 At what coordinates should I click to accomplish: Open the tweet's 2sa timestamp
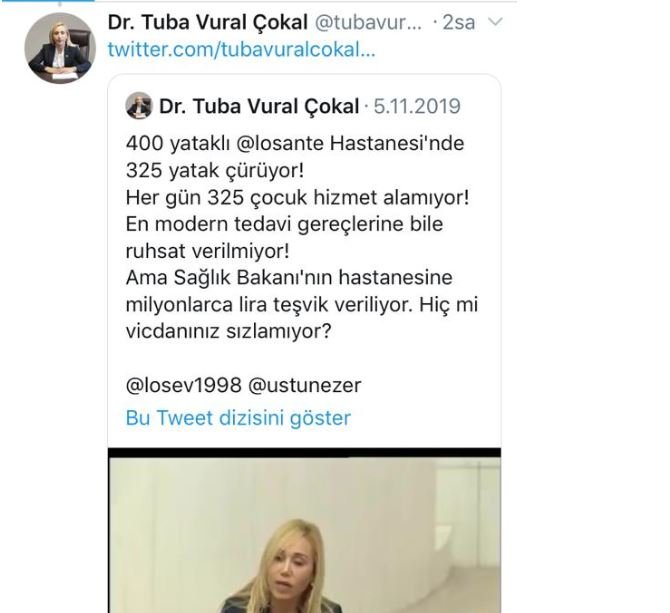tap(458, 22)
